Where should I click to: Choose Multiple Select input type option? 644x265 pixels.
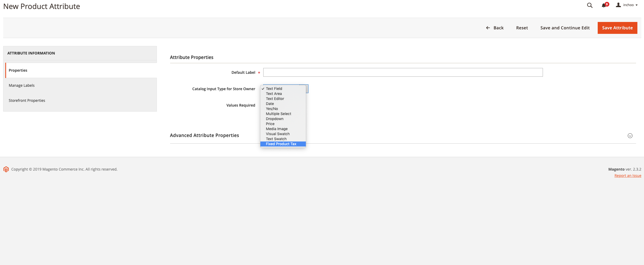tap(283, 114)
